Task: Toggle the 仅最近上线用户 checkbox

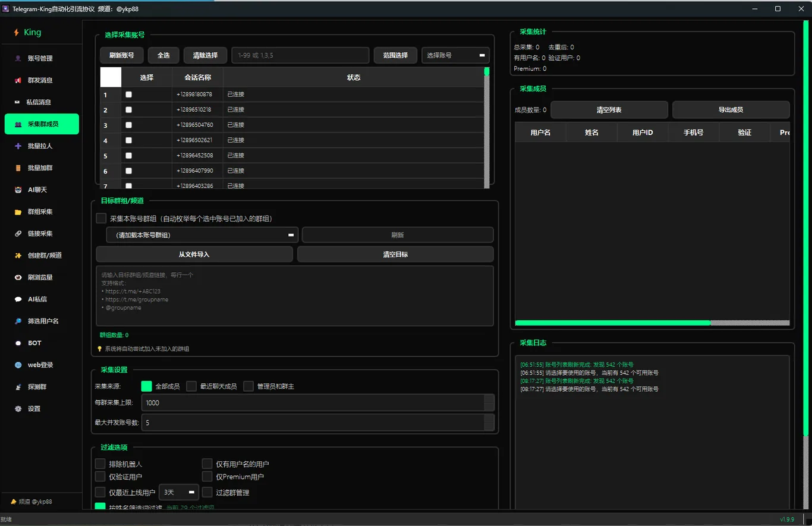Action: (100, 492)
